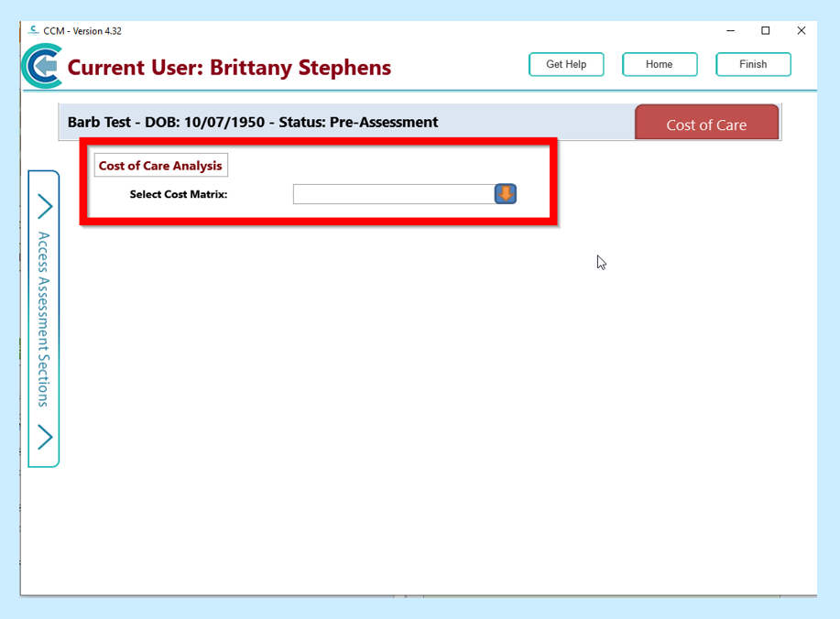840x619 pixels.
Task: Open the Select Cost Matrix dropdown arrow
Action: 506,194
